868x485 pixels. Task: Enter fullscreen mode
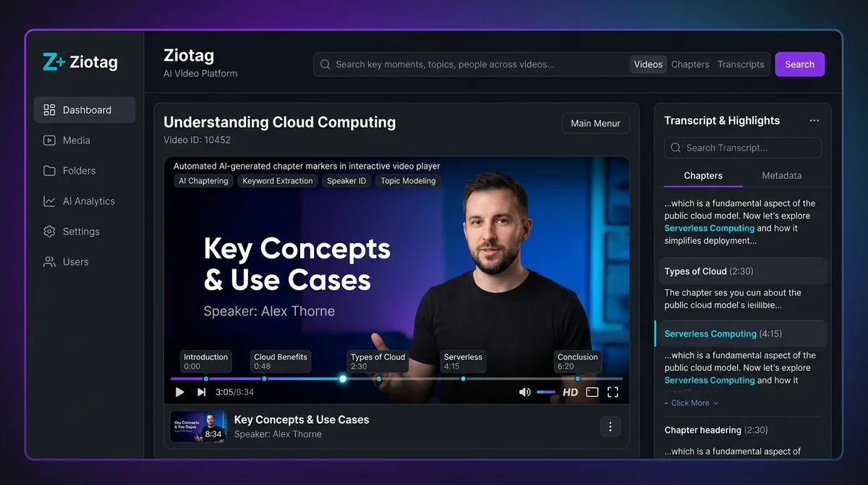(613, 392)
